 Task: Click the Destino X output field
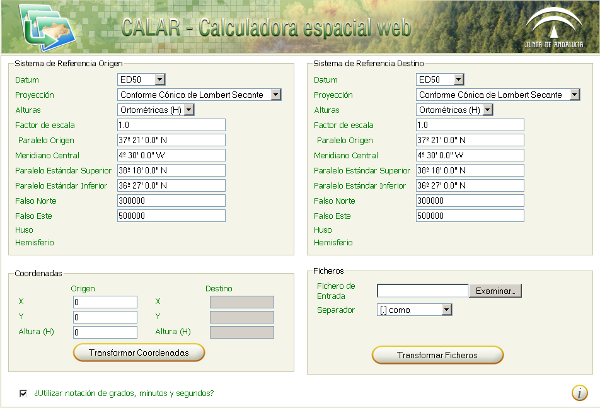(242, 302)
